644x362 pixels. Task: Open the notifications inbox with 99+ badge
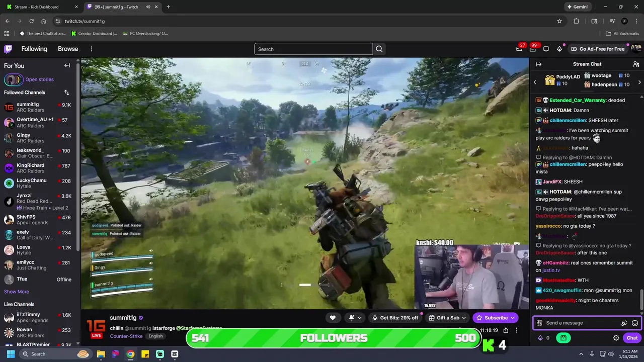[x=532, y=49]
